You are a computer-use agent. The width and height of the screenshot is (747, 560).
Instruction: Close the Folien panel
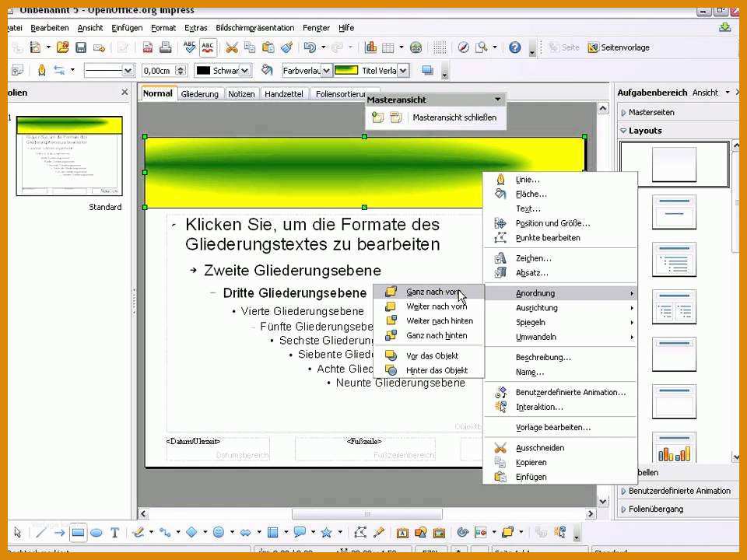[x=124, y=92]
